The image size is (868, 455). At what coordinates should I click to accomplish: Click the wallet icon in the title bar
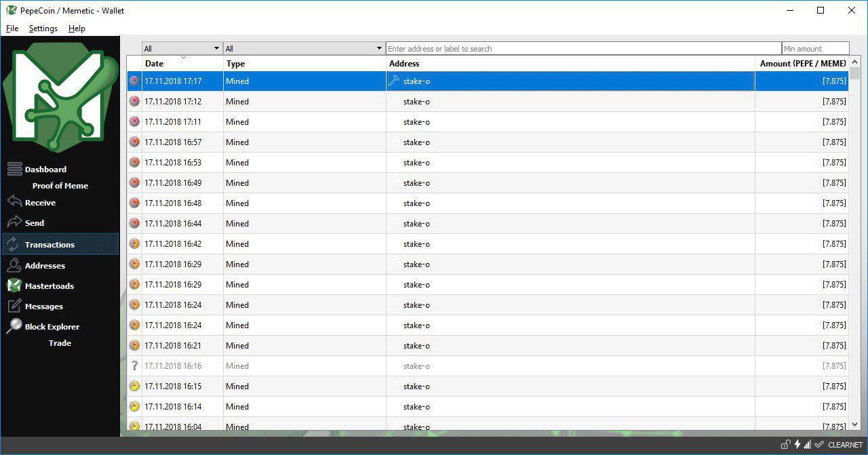11,10
